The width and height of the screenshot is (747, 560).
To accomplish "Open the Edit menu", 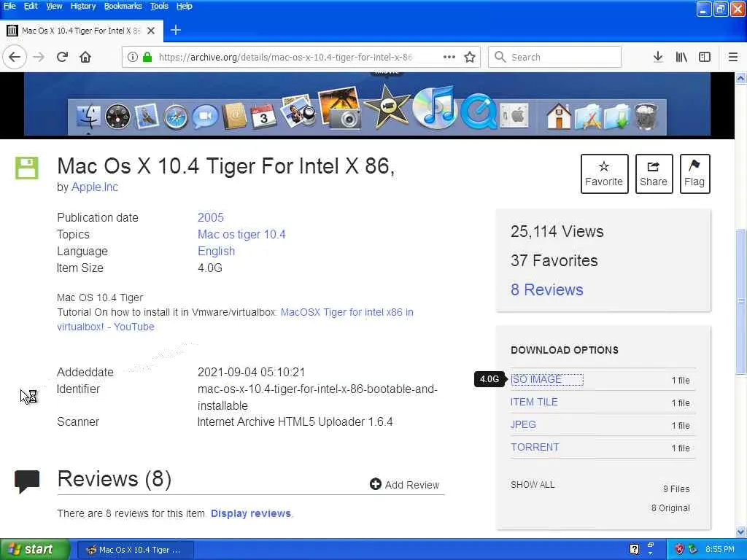I will 31,6.
